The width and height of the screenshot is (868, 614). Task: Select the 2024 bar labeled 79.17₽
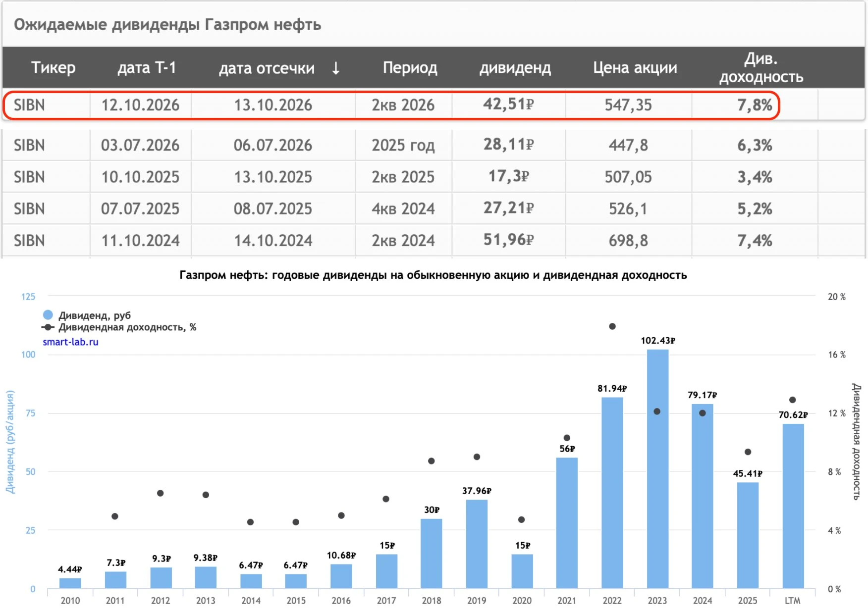tap(703, 496)
